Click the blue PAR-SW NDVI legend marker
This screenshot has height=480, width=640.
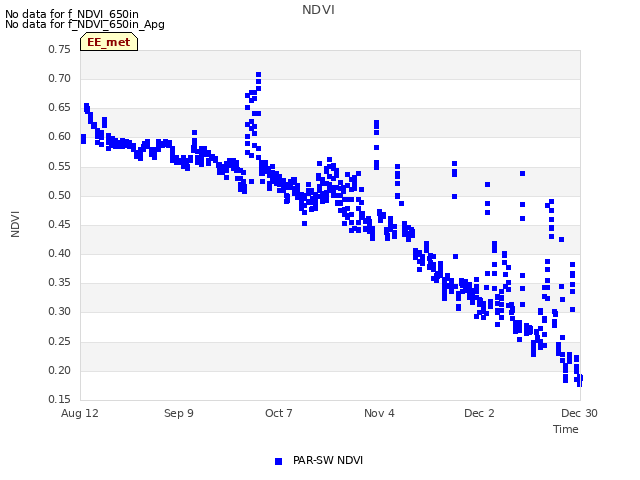pos(278,461)
